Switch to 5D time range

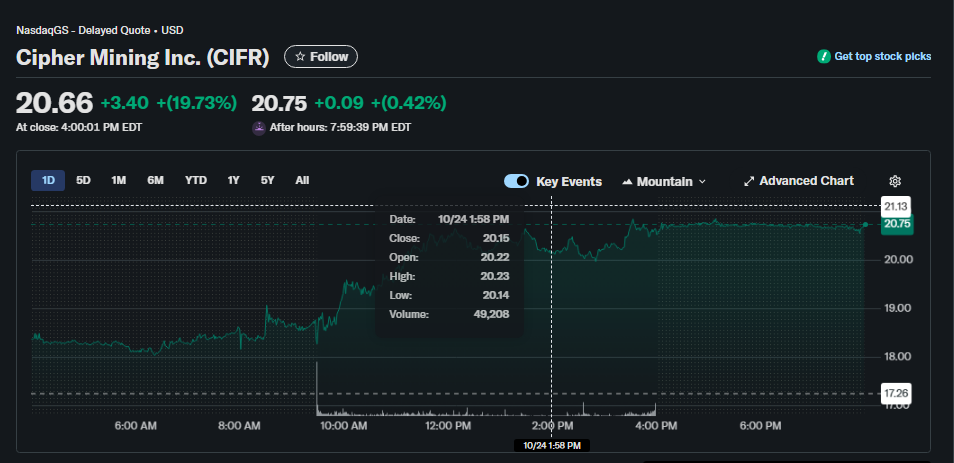(x=84, y=180)
